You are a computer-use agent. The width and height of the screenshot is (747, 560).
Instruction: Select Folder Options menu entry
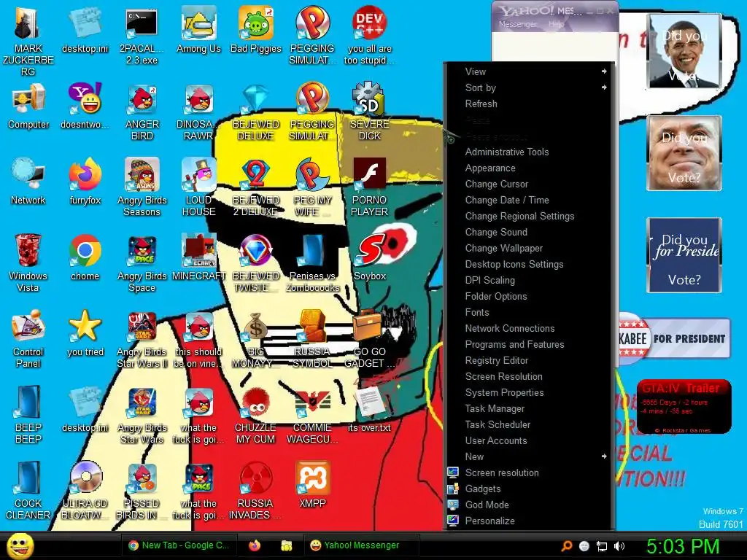pos(529,296)
